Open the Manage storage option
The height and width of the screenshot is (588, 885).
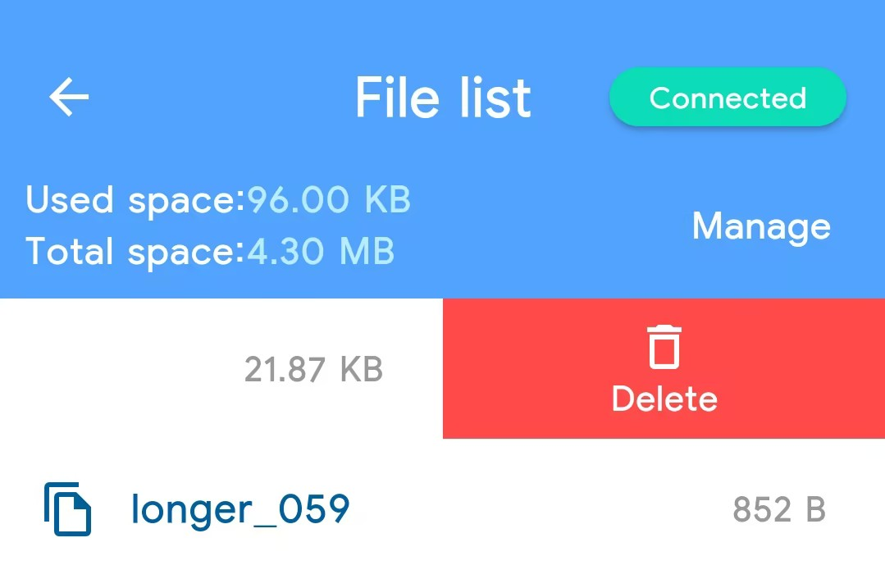761,226
